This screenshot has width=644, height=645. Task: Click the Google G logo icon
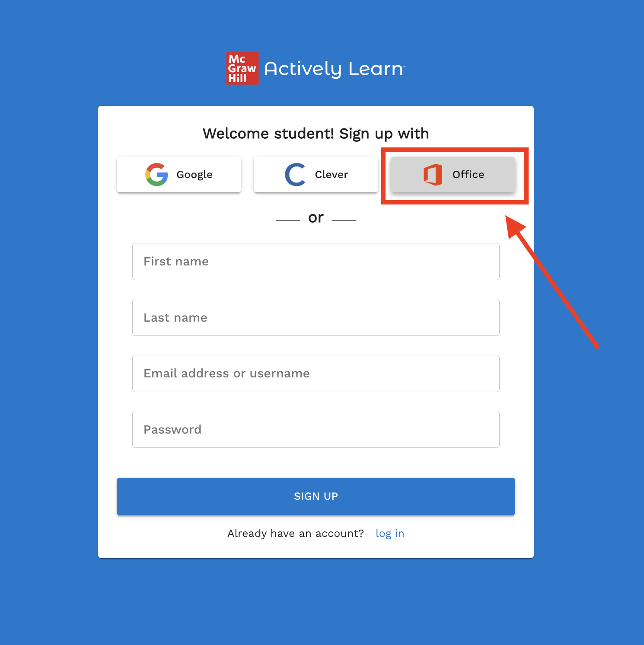[156, 175]
